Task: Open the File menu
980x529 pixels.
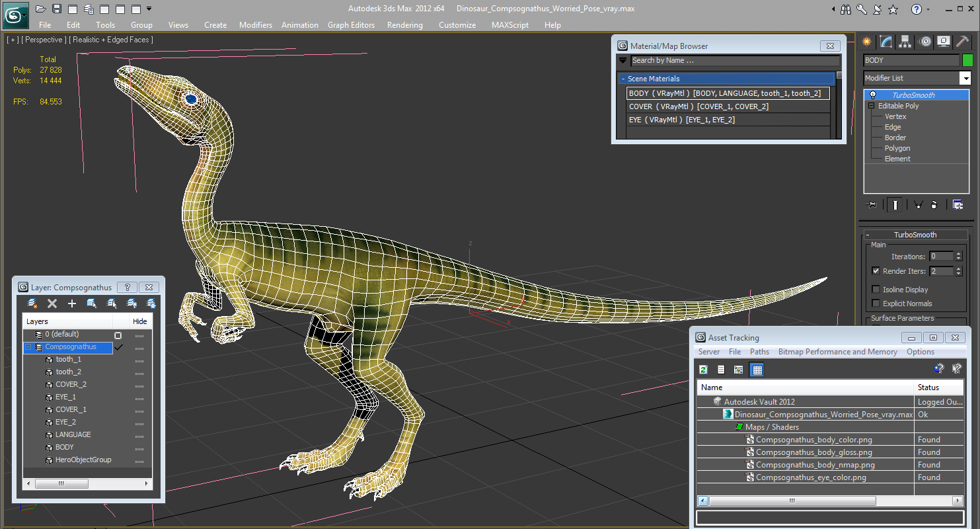Action: (45, 25)
